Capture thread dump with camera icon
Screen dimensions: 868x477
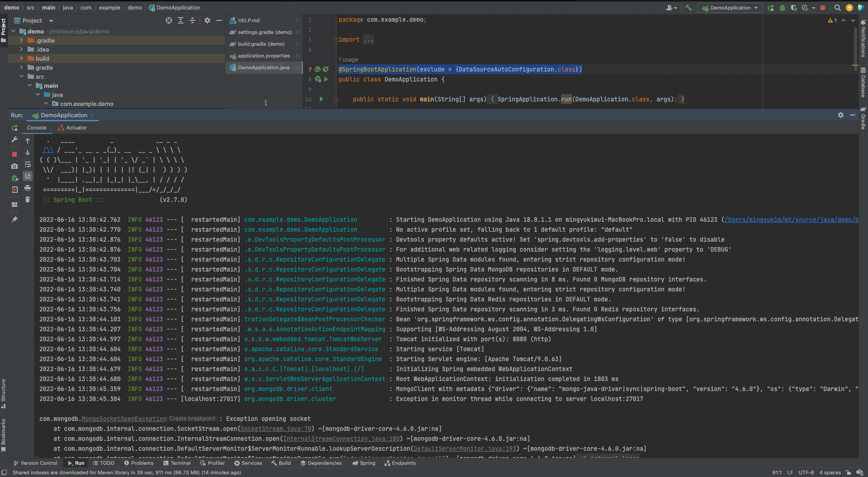tap(14, 166)
